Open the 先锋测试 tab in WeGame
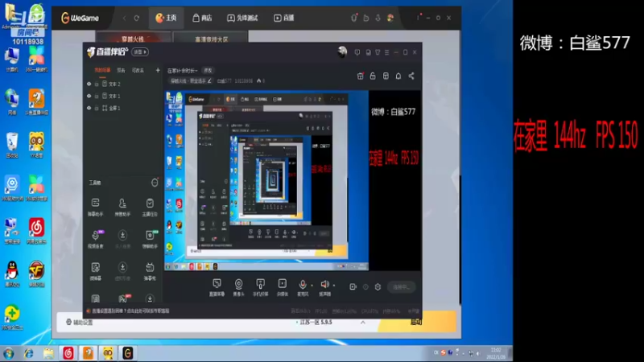 242,18
